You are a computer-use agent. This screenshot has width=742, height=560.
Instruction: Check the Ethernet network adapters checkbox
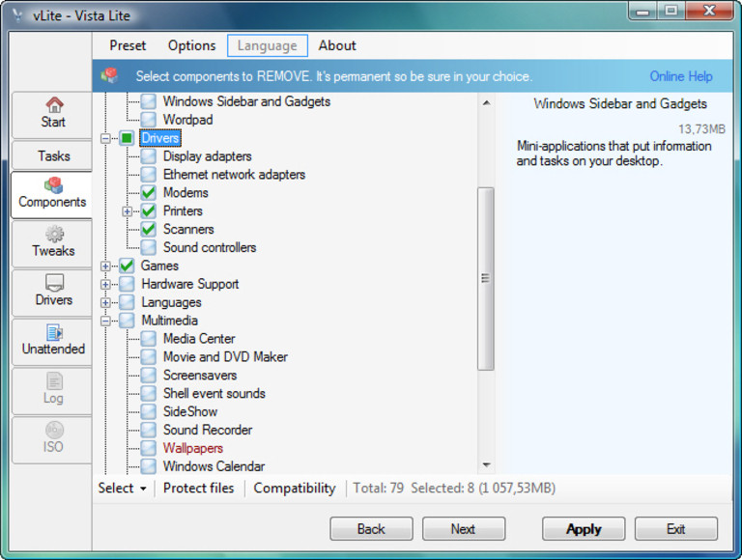(149, 174)
